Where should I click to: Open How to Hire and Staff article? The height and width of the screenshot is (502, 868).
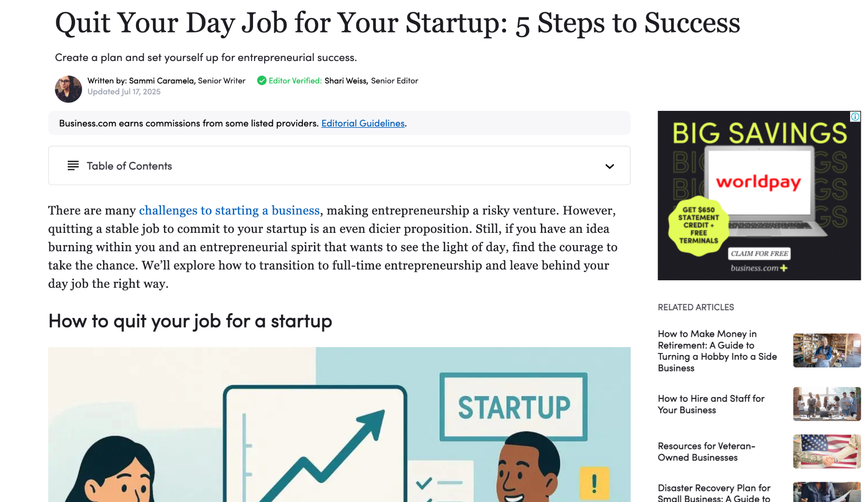[711, 404]
